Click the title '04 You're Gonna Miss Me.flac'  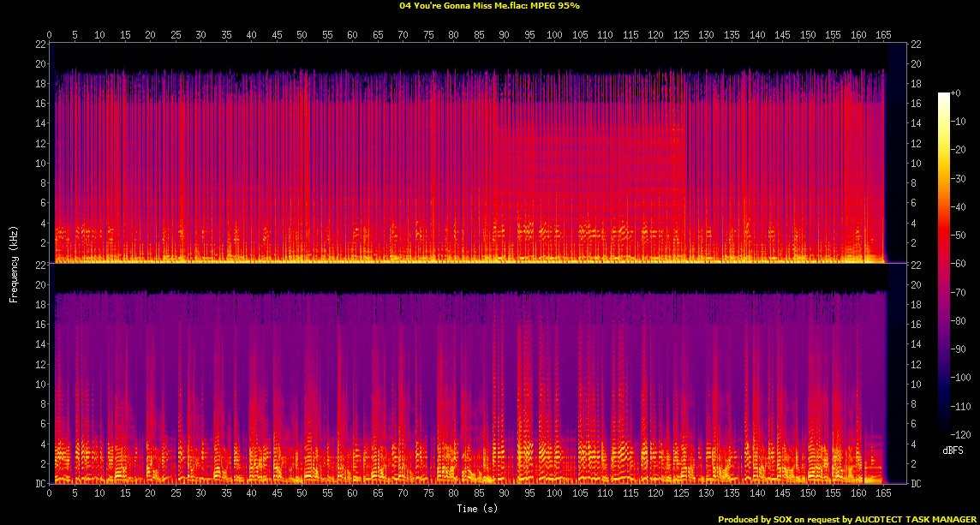(456, 5)
